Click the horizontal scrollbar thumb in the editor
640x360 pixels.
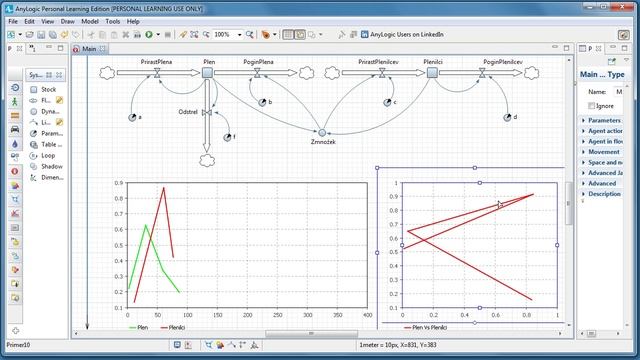[x=311, y=333]
